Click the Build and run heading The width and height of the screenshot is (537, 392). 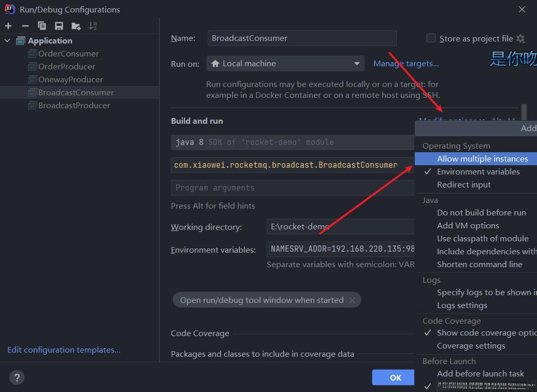click(197, 121)
